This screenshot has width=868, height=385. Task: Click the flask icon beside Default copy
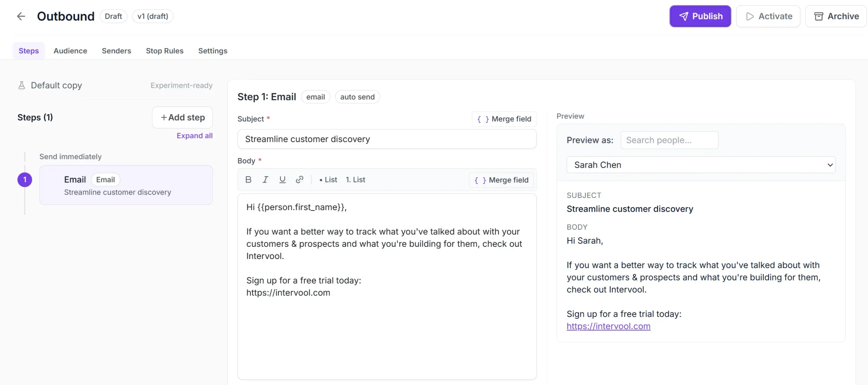point(22,85)
